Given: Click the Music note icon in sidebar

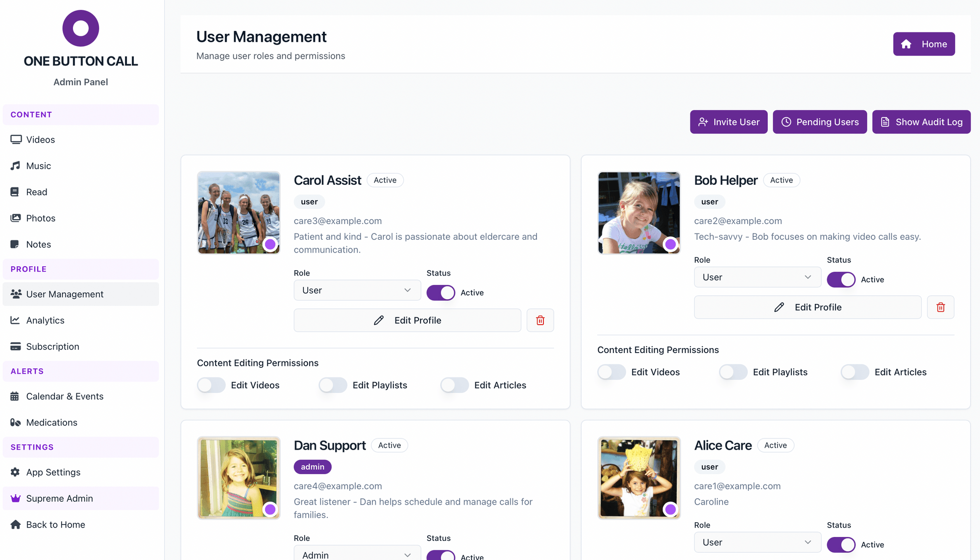Looking at the screenshot, I should click(x=16, y=166).
